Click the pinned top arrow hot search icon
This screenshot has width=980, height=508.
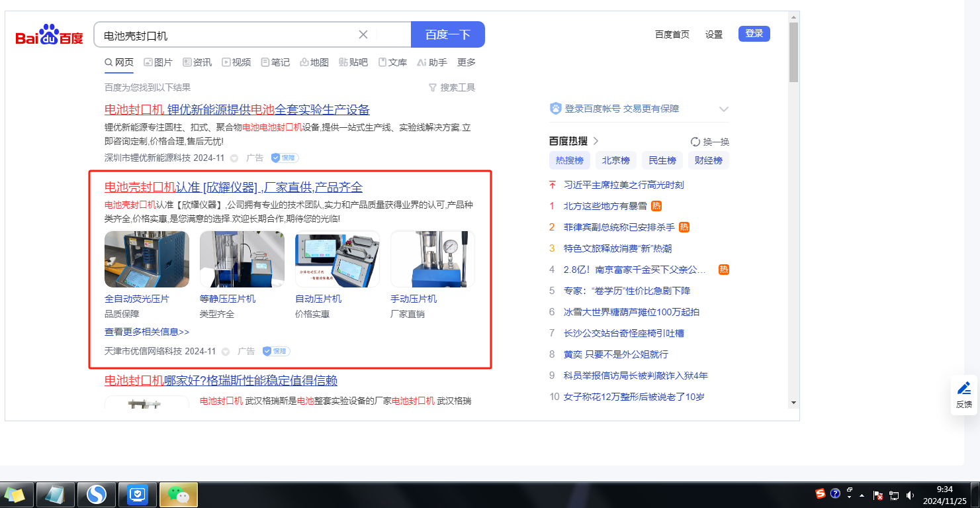[x=553, y=185]
